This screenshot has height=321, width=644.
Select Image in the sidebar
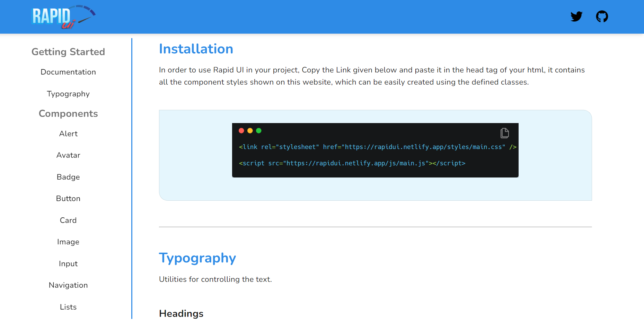[x=68, y=242]
